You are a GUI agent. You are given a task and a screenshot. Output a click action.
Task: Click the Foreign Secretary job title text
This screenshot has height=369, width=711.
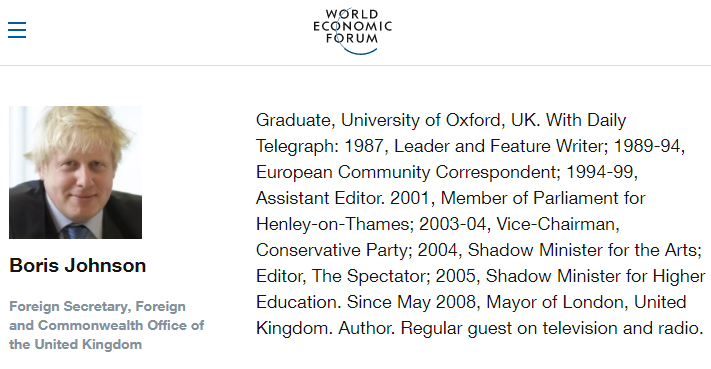(x=107, y=325)
